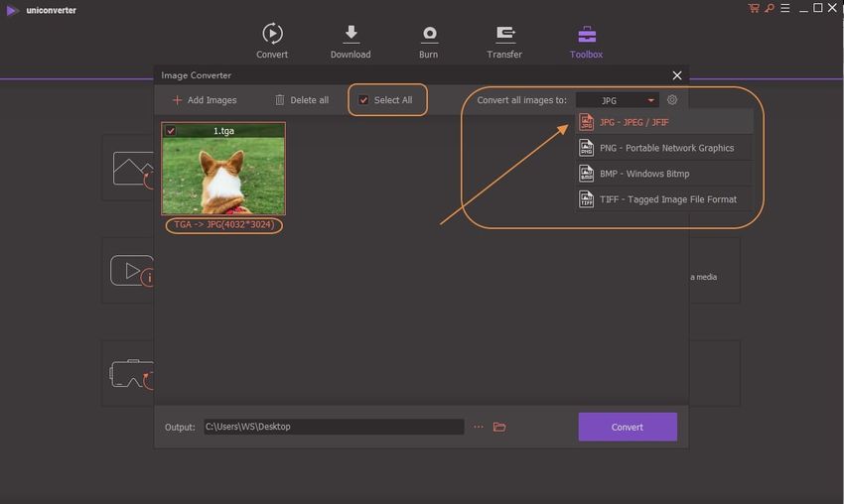Open the Convert tab icon
Image resolution: width=844 pixels, height=504 pixels.
click(271, 36)
